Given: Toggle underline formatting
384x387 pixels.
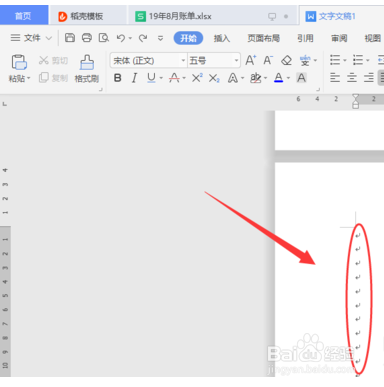Looking at the screenshot, I should (x=151, y=78).
